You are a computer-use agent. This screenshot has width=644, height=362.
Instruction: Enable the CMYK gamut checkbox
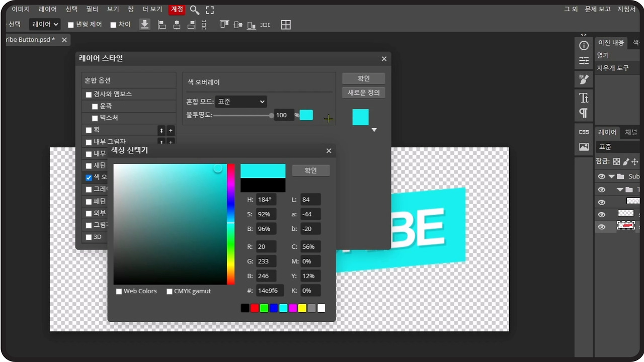tap(170, 292)
